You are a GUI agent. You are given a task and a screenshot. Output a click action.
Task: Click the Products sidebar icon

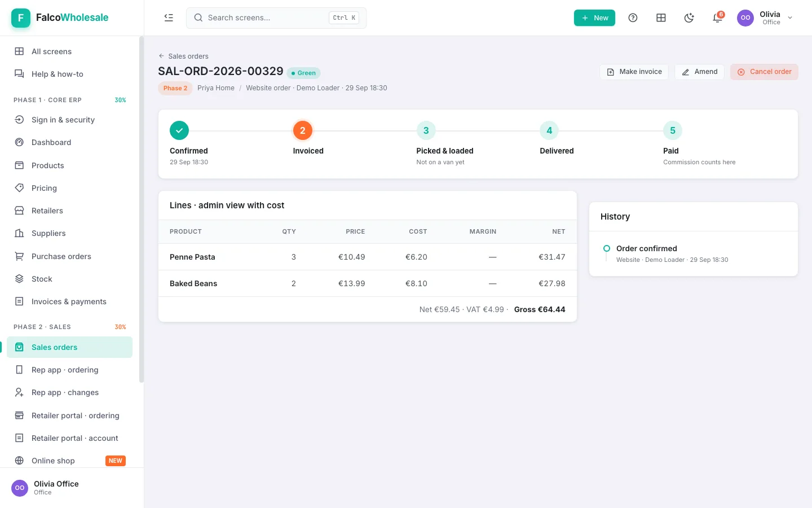point(19,165)
